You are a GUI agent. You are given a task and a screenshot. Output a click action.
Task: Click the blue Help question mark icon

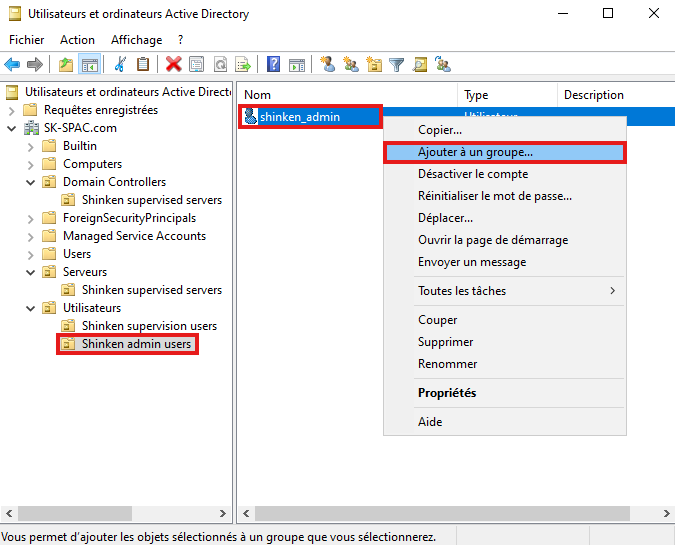click(273, 65)
